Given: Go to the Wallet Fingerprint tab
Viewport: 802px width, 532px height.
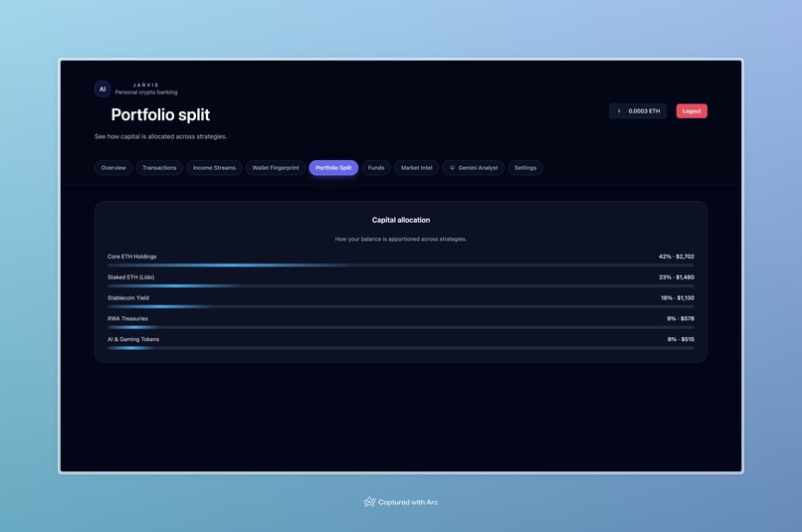Looking at the screenshot, I should 276,168.
